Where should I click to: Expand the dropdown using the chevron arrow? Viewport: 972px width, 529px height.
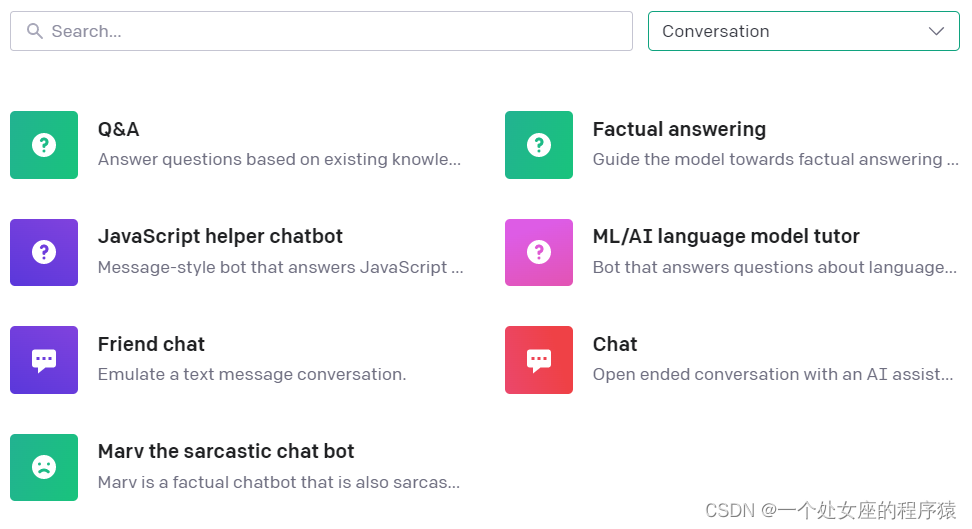(x=936, y=31)
